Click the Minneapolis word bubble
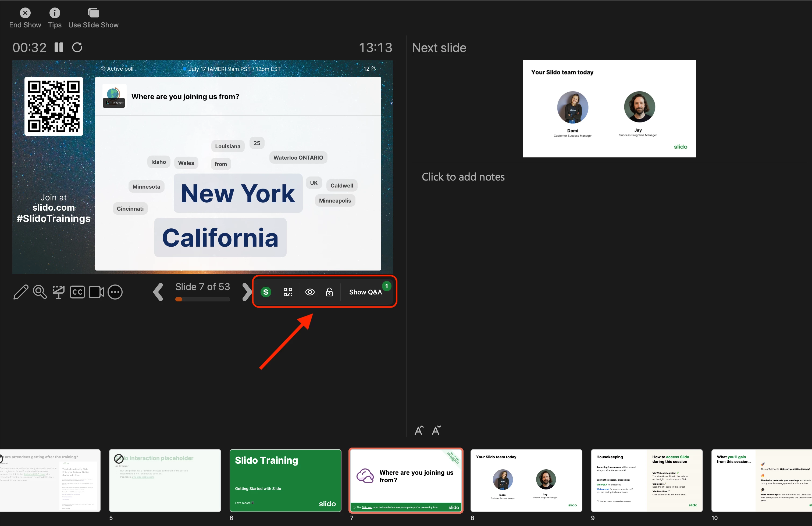 (335, 200)
